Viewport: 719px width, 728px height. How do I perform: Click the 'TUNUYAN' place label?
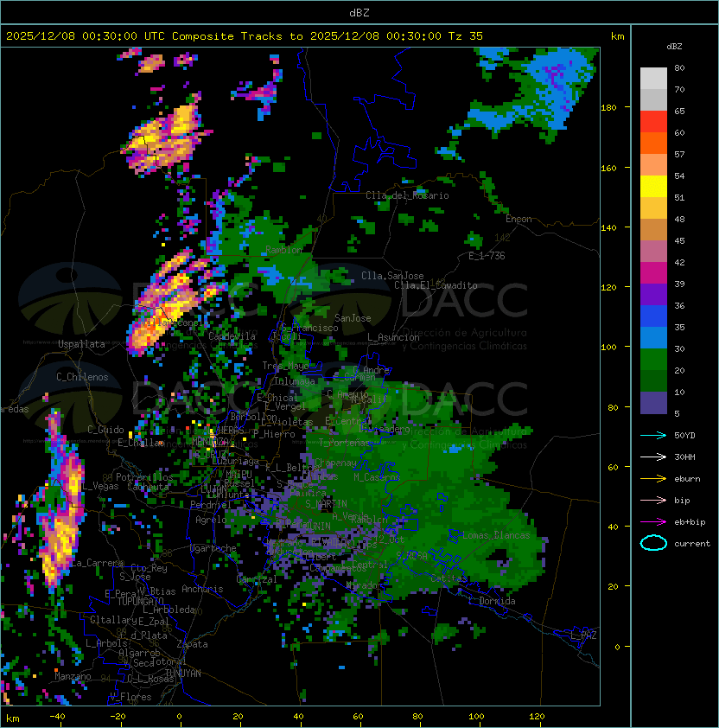[182, 674]
